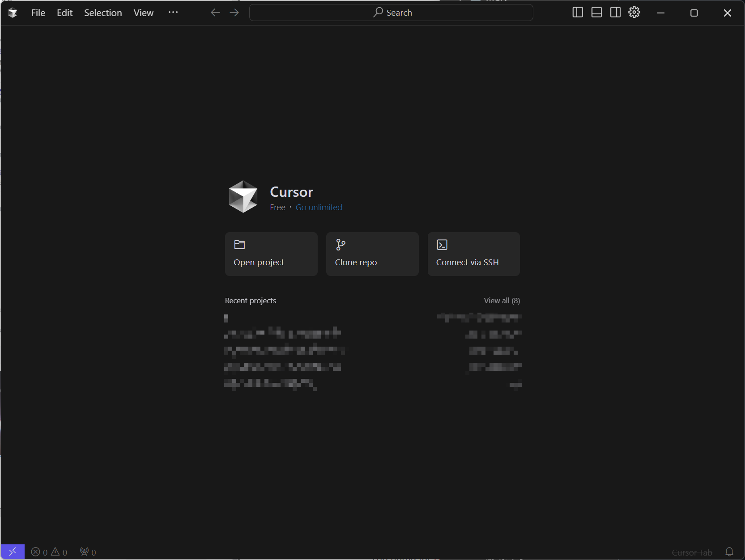This screenshot has height=560, width=745.
Task: Open the Selection menu
Action: point(103,13)
